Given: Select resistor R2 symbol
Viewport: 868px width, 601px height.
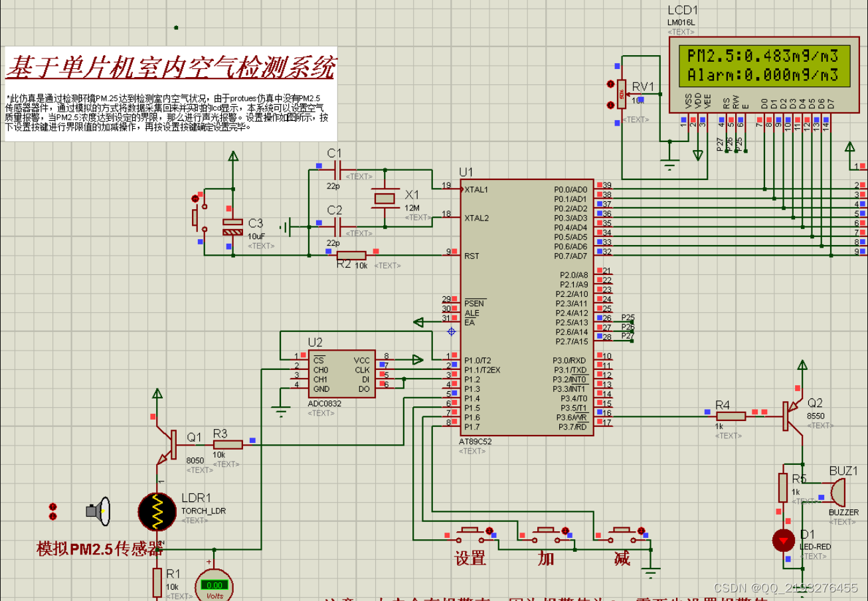Looking at the screenshot, I should tap(351, 255).
